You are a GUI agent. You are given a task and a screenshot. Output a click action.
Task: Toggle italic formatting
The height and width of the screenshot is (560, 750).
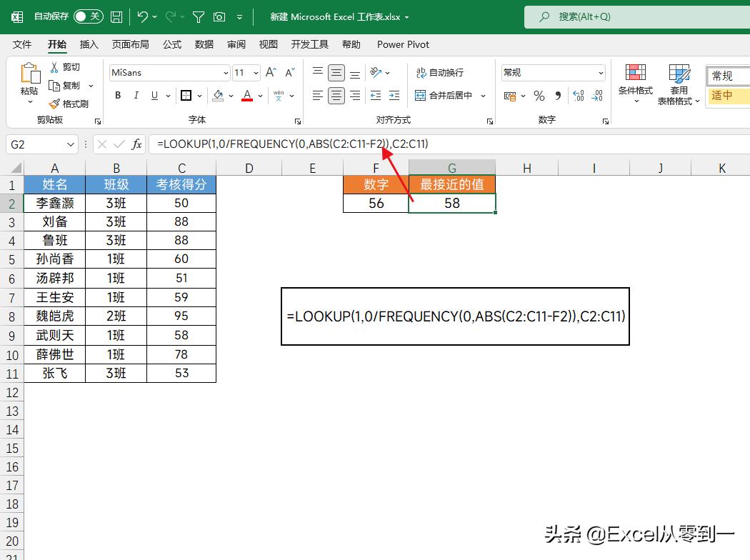(136, 95)
